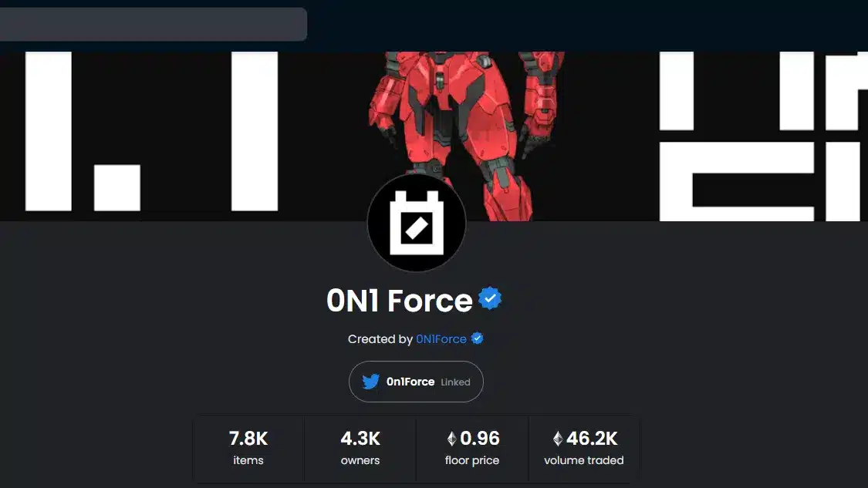
Task: Click the 0N1 Force collection title
Action: [399, 301]
